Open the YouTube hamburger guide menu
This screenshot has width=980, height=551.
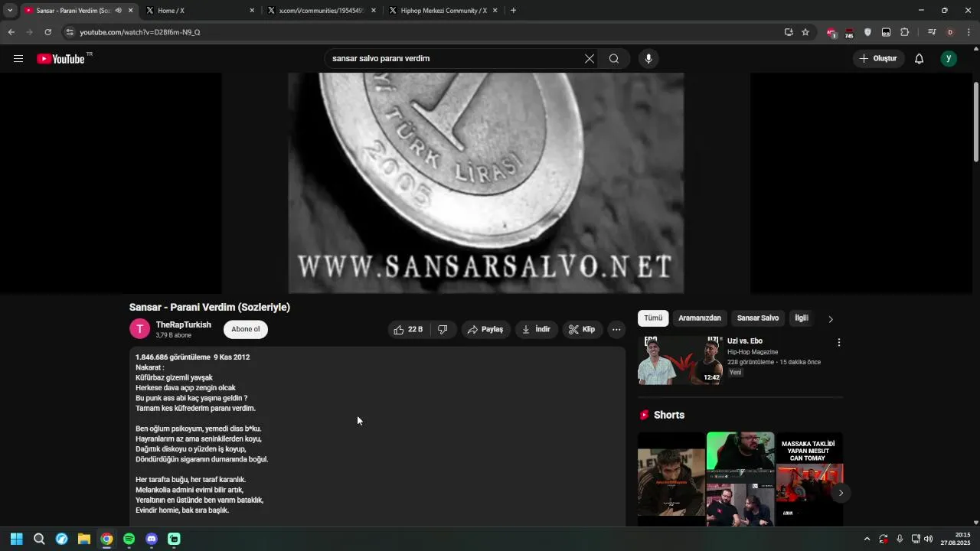18,59
